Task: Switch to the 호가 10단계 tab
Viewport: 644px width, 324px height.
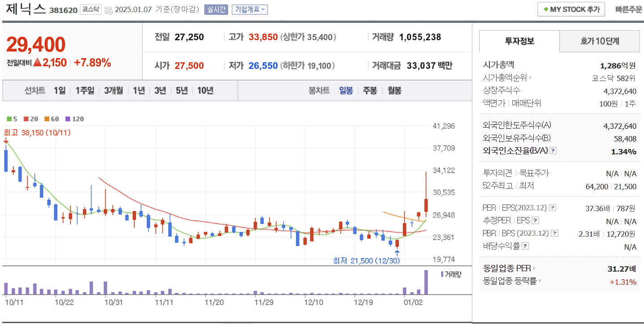Action: (599, 41)
